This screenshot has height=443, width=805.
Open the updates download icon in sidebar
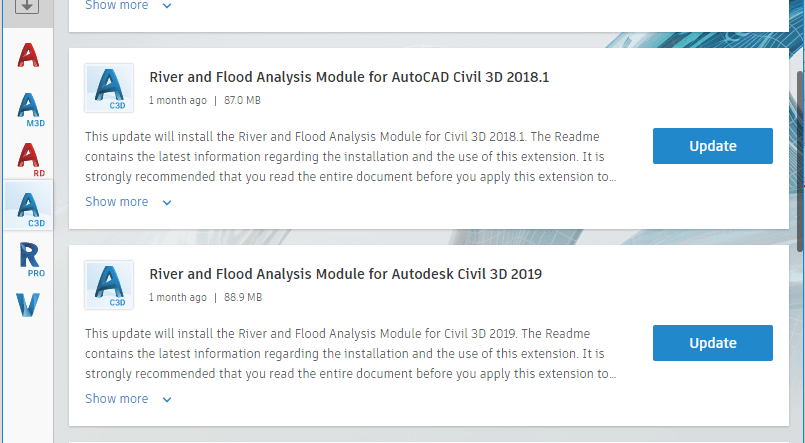(27, 7)
